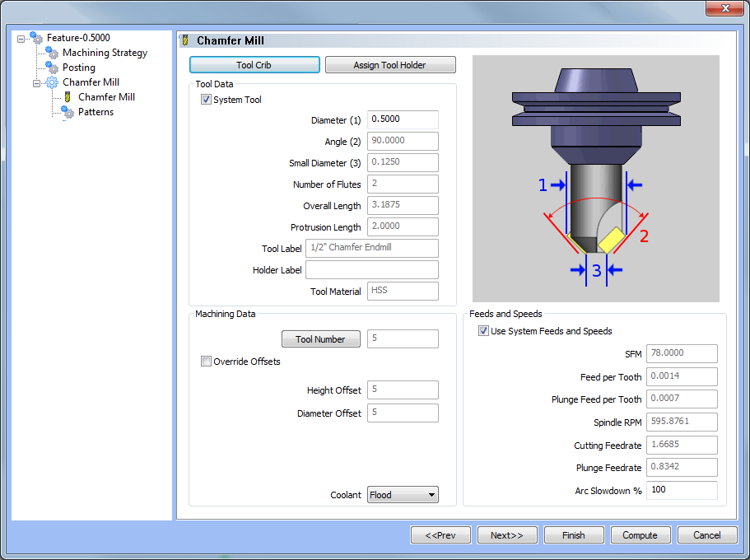The width and height of the screenshot is (750, 560).
Task: Select Patterns in the tree
Action: coord(95,112)
